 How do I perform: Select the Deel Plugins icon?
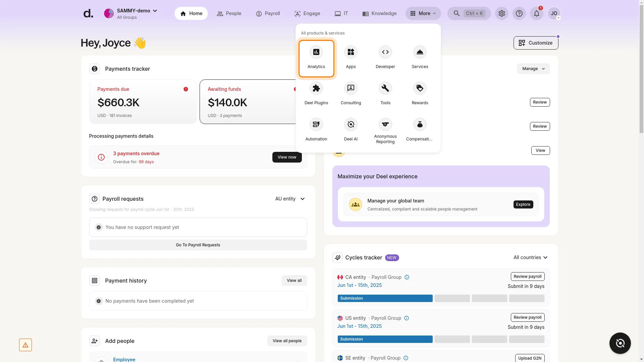click(316, 93)
